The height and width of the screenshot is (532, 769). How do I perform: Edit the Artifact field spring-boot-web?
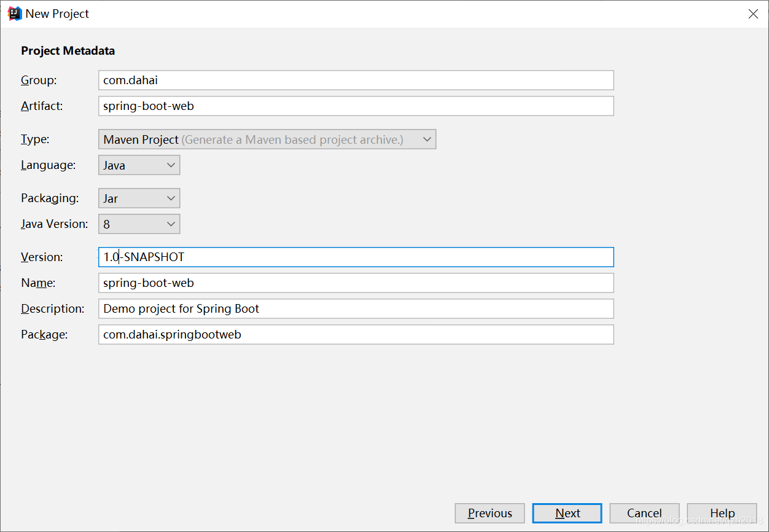tap(356, 106)
